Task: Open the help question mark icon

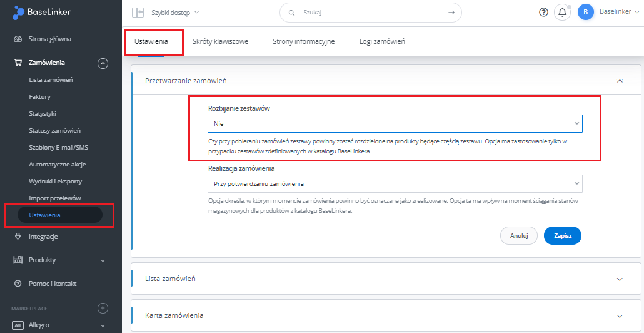Action: 543,13
